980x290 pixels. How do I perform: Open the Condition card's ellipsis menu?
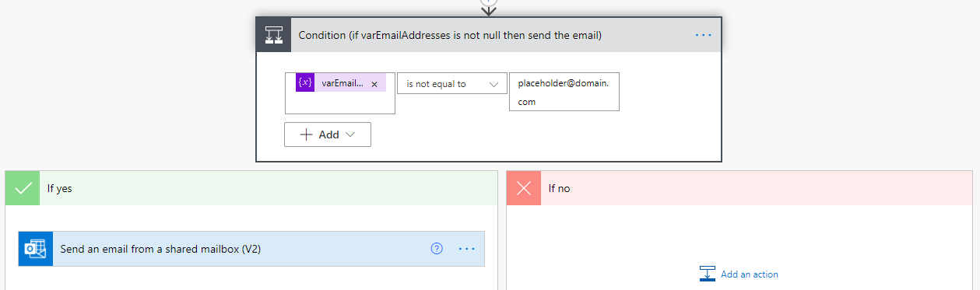tap(704, 35)
